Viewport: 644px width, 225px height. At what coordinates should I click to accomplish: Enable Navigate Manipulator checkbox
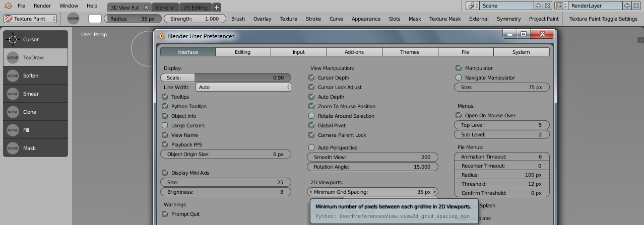tap(459, 78)
